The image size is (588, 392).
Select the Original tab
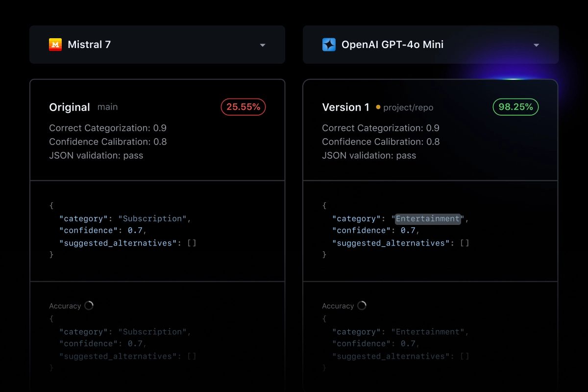coord(69,107)
